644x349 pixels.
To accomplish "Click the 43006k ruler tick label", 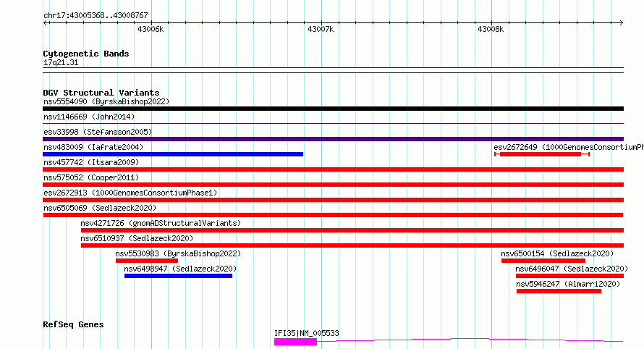I will (x=151, y=29).
